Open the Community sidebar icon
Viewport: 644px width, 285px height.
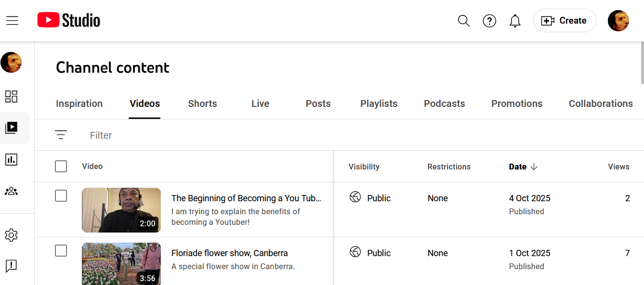11,192
